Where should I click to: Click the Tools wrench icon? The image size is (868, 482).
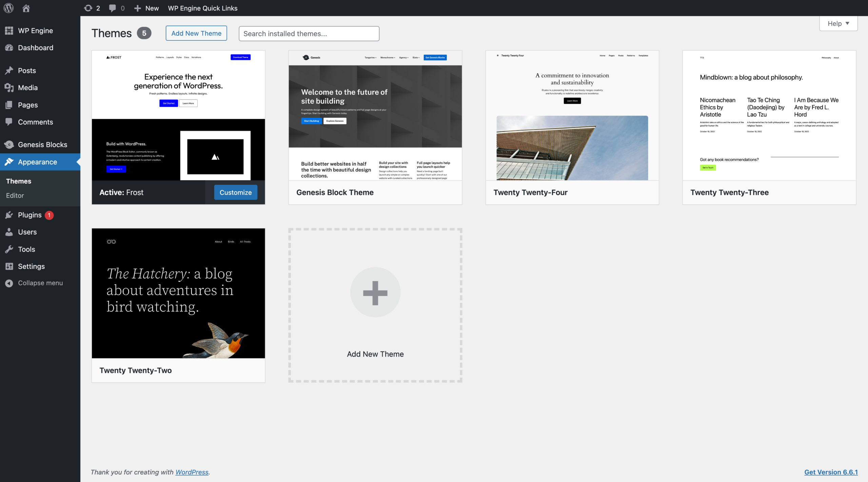tap(9, 249)
